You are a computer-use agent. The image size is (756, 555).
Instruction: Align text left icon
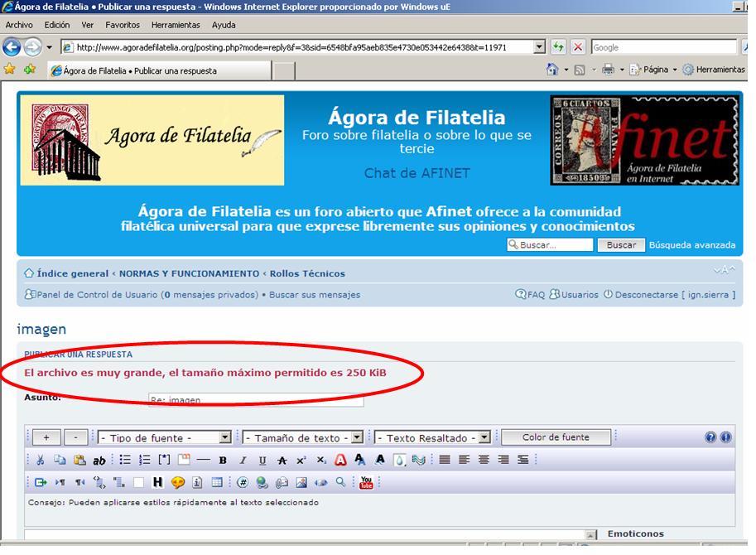[465, 460]
